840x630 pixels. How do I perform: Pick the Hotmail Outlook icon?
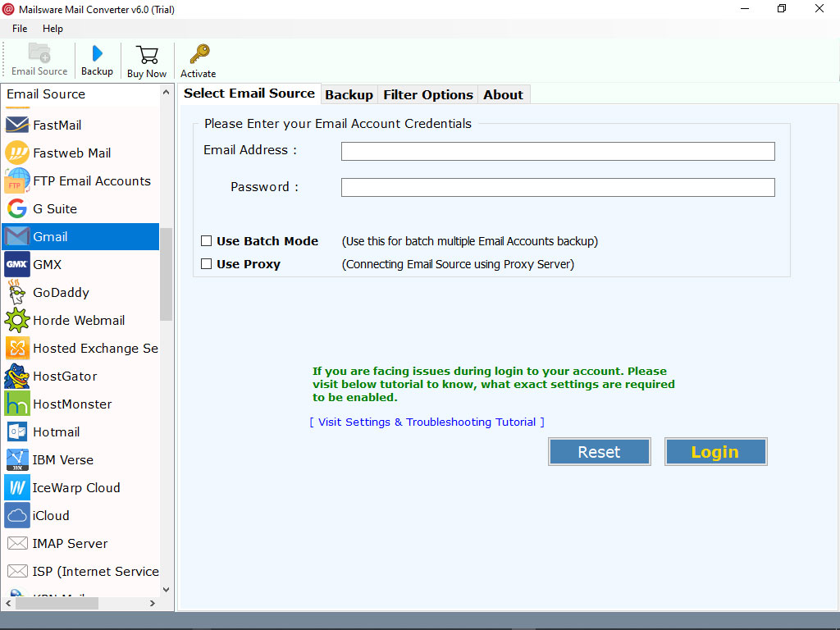(17, 431)
